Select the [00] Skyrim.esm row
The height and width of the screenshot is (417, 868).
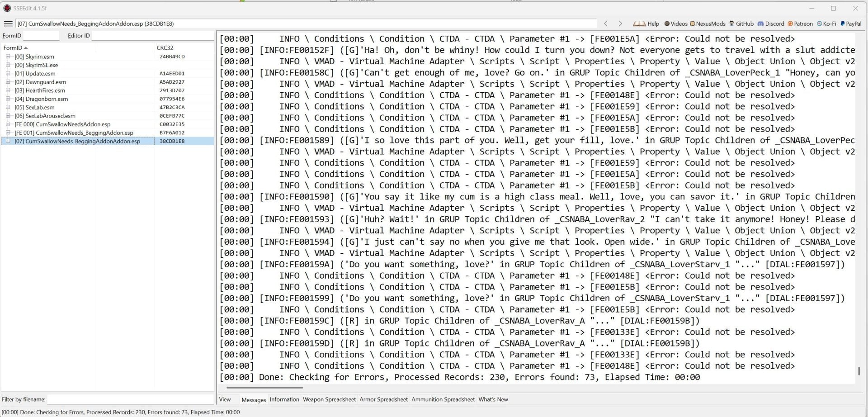108,57
